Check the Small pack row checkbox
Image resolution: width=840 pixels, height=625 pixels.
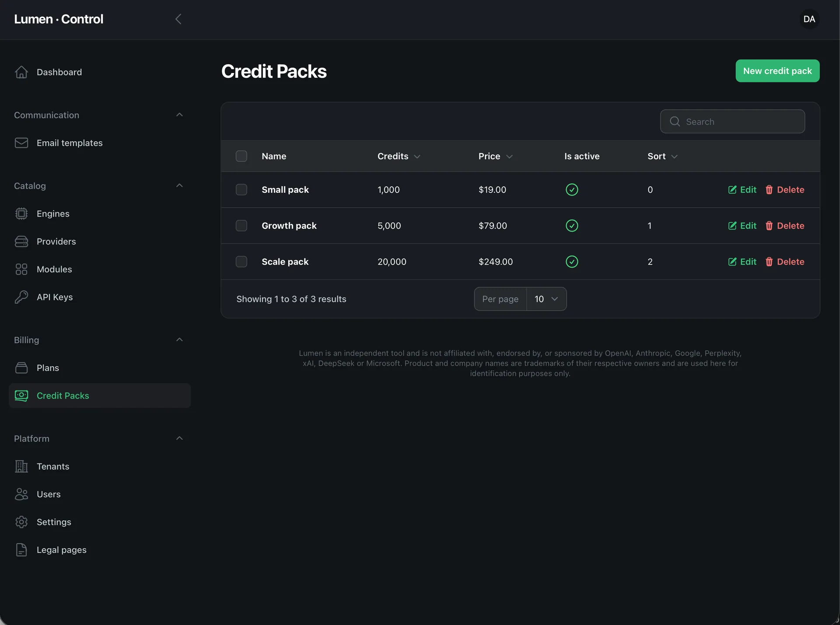pos(241,189)
